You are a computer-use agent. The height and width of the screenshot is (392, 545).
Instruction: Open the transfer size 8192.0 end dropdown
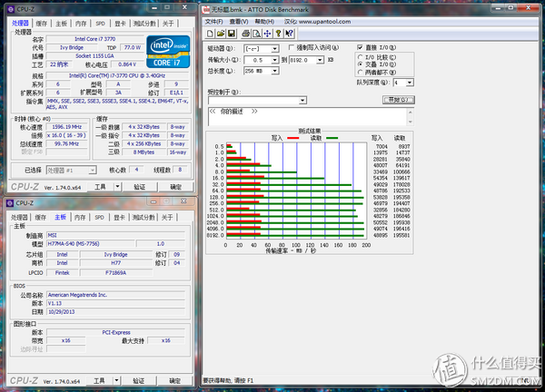pos(320,60)
